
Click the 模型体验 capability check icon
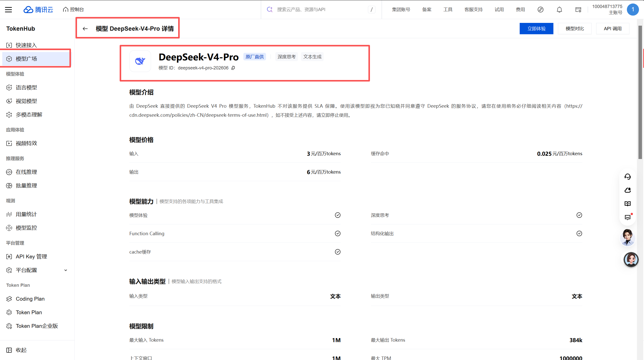338,215
